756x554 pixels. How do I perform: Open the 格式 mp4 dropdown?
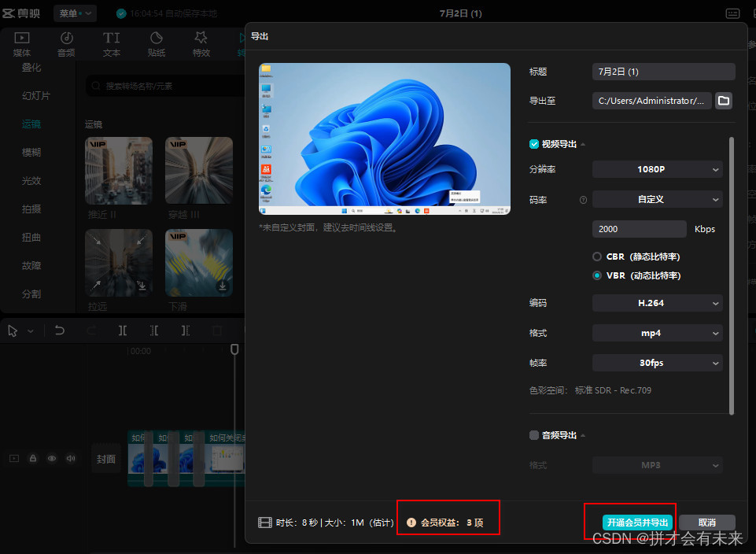pyautogui.click(x=657, y=333)
